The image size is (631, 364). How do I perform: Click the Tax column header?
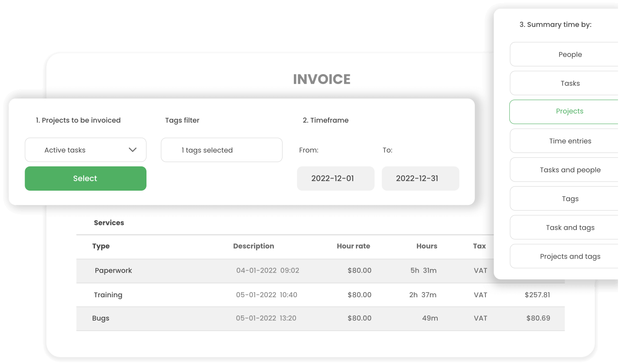[x=479, y=246]
